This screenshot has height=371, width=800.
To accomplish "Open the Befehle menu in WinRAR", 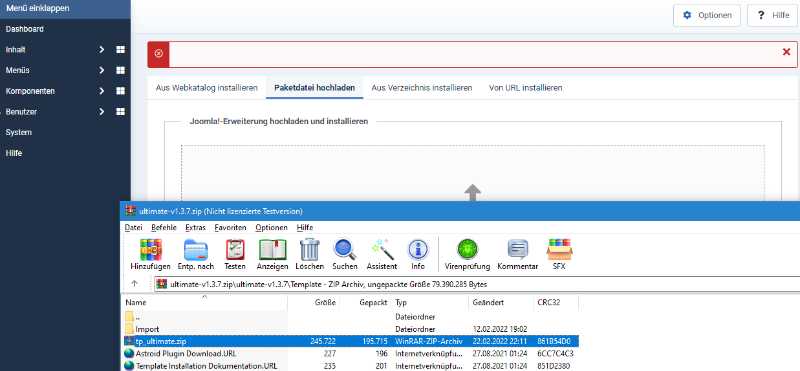I will pyautogui.click(x=164, y=227).
